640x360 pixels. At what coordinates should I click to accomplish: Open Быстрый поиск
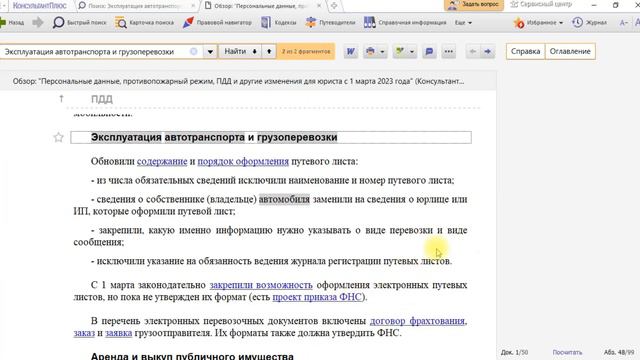point(79,22)
